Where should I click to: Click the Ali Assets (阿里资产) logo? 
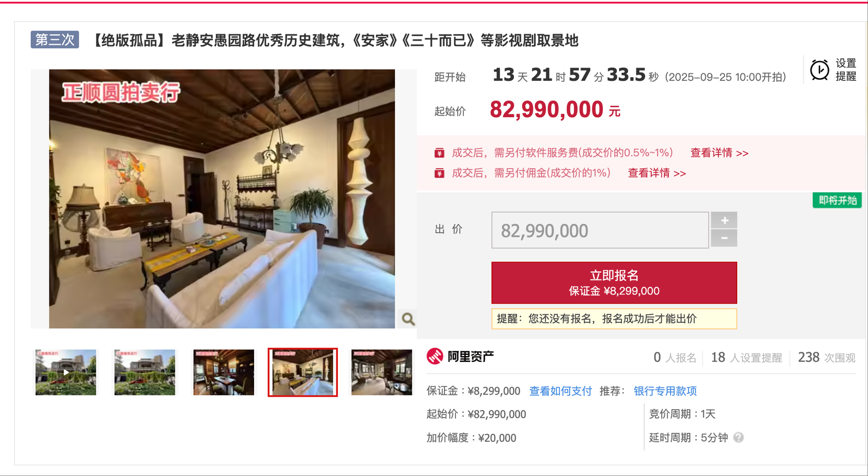(460, 356)
